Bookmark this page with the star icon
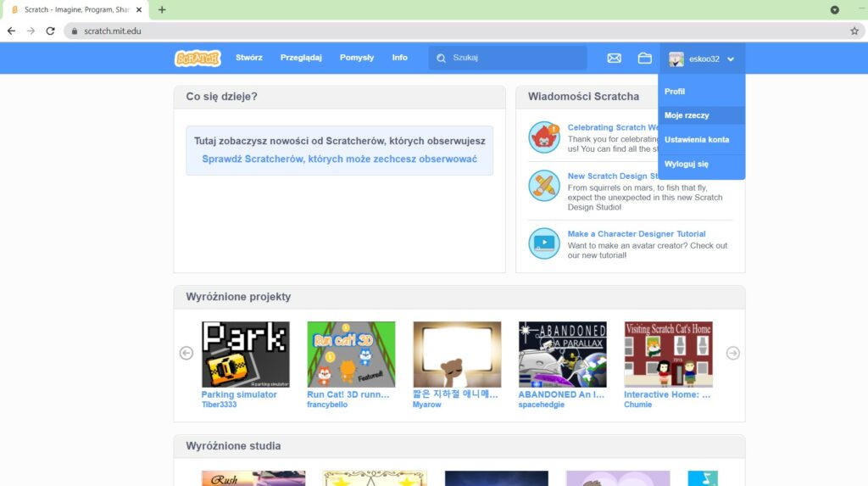 coord(854,31)
